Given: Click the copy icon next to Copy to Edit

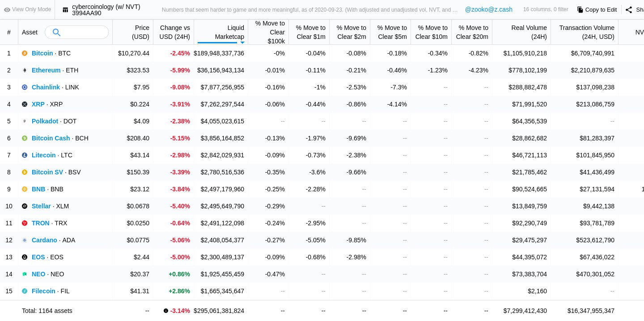Looking at the screenshot, I should click(x=580, y=9).
